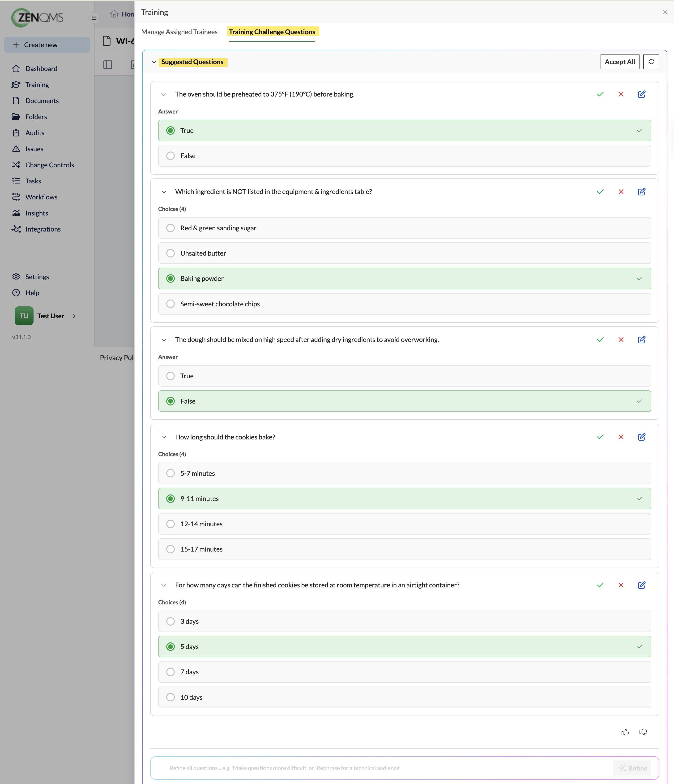Screen dimensions: 674x784
Task: Reject the oven preheat question with red X
Action: (621, 94)
